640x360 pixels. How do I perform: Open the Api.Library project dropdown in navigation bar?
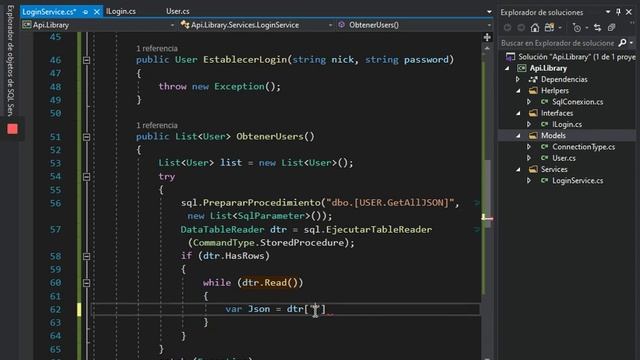pyautogui.click(x=172, y=25)
